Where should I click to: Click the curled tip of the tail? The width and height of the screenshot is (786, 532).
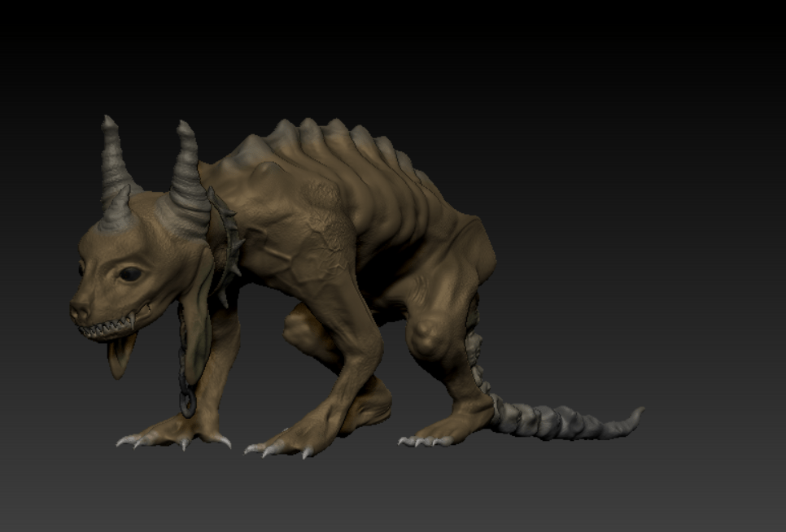tap(635, 415)
